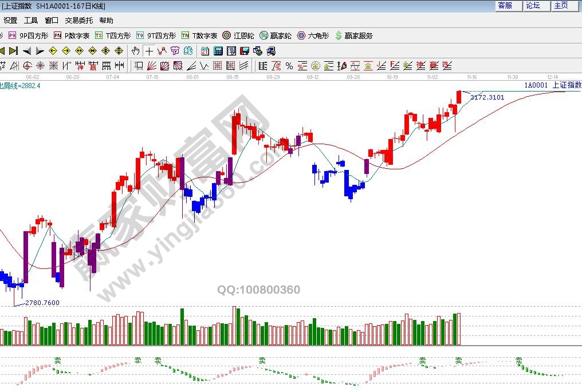Choose the Gann fan lines tool
Image resolution: width=582 pixels, height=392 pixels.
(x=152, y=66)
